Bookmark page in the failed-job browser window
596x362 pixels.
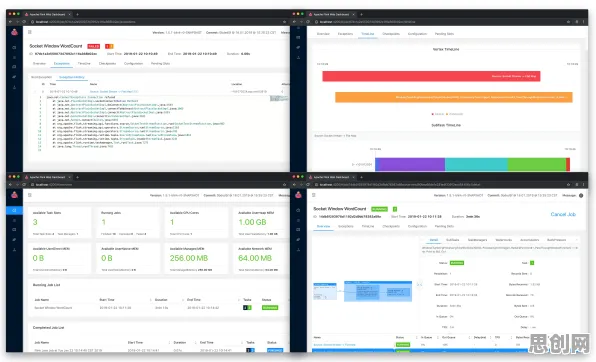pyautogui.click(x=284, y=22)
